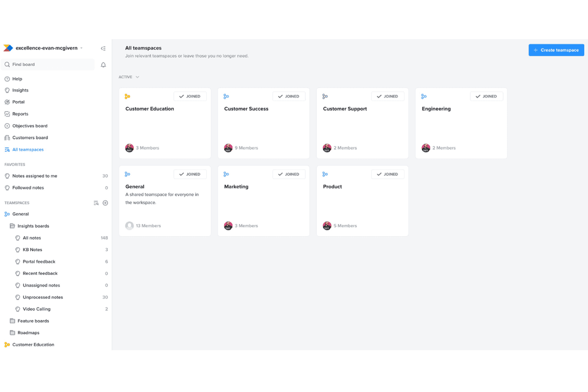Click the Product card teamspace icon
The height and width of the screenshot is (392, 588).
(x=325, y=174)
